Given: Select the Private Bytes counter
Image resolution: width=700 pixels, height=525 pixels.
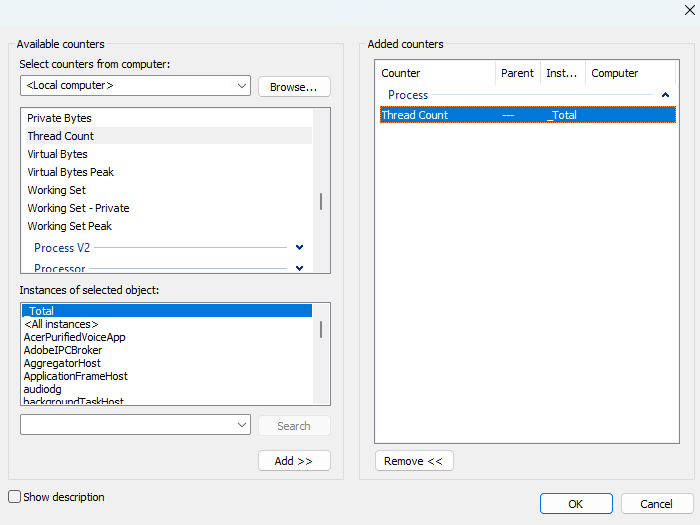Looking at the screenshot, I should tap(59, 118).
